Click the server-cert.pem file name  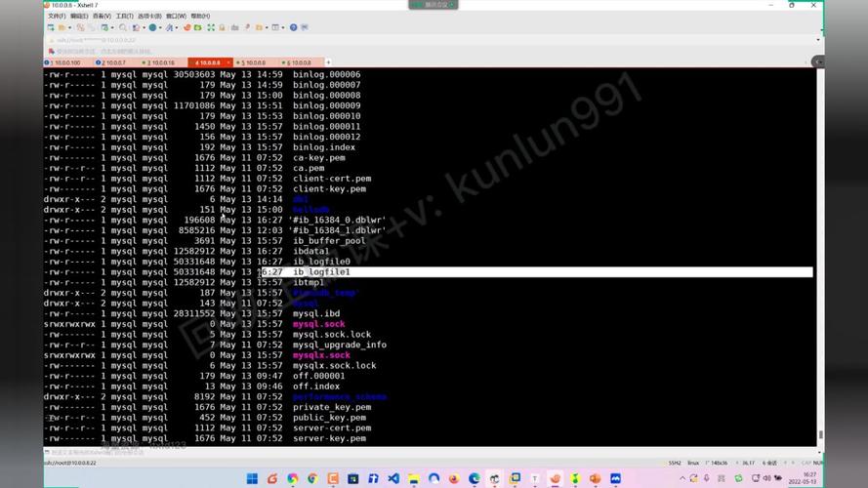[332, 427]
